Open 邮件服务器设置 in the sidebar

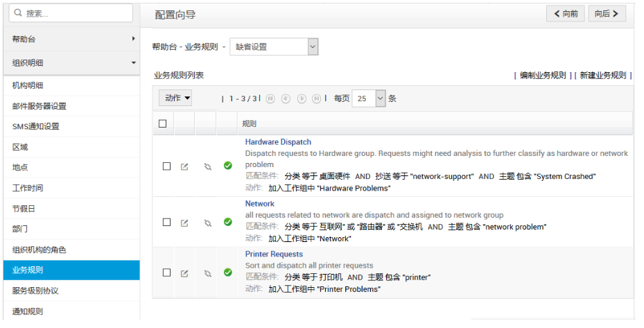tap(71, 106)
